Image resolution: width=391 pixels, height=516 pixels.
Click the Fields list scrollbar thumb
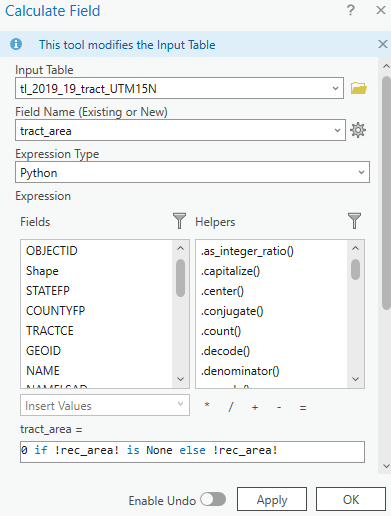(x=181, y=278)
